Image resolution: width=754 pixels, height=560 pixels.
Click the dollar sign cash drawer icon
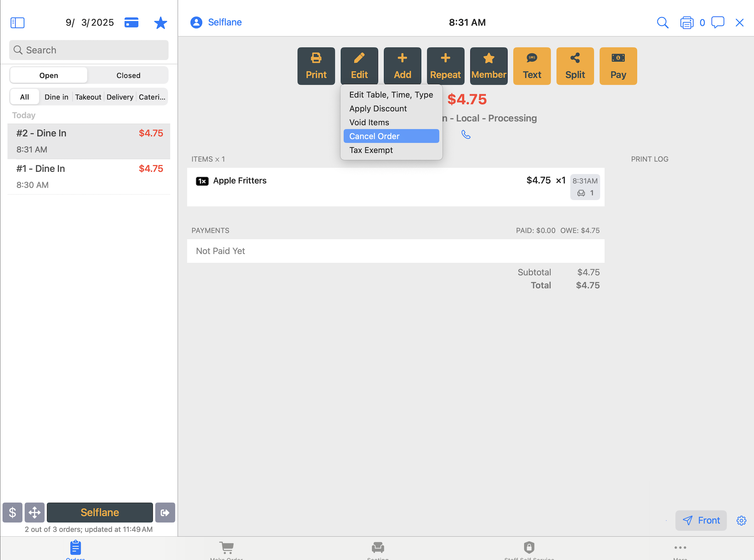coord(12,512)
